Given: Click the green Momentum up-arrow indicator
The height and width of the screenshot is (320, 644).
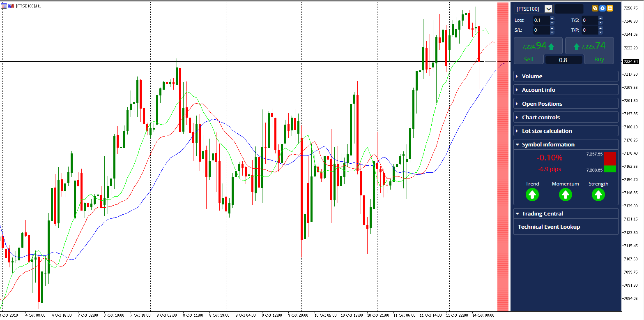Looking at the screenshot, I should (x=566, y=195).
